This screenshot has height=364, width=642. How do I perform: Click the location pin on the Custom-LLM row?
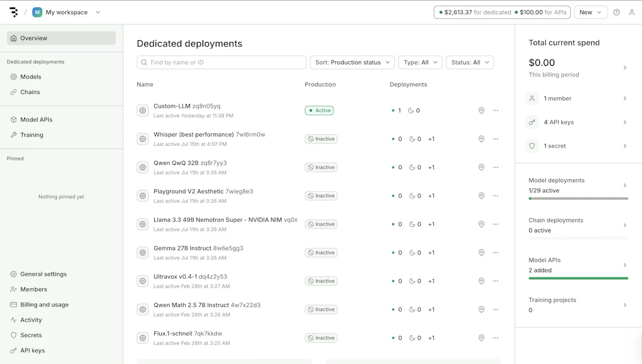point(481,110)
